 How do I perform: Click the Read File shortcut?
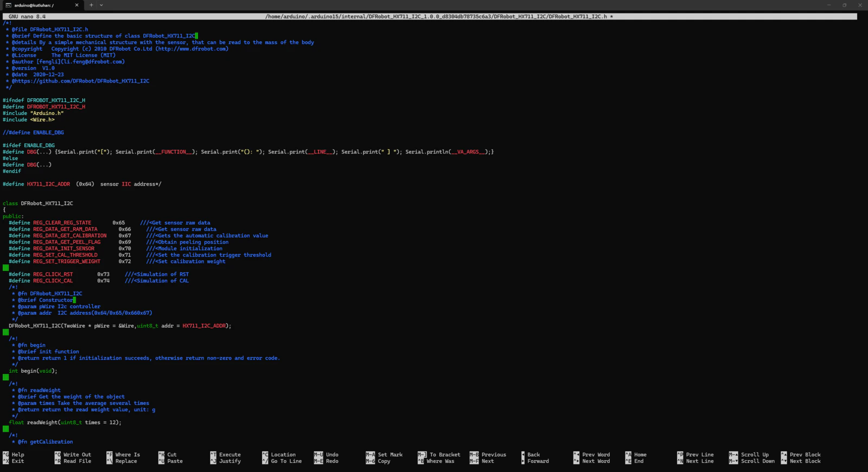pyautogui.click(x=77, y=461)
